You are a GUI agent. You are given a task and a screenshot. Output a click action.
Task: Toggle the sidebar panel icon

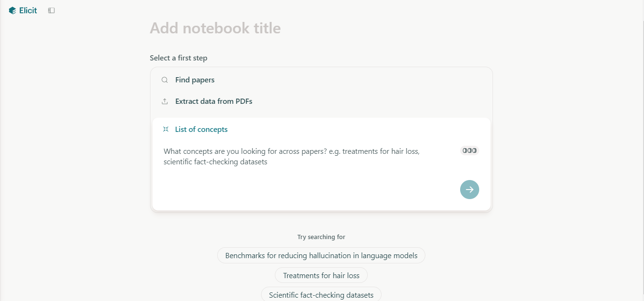point(51,10)
